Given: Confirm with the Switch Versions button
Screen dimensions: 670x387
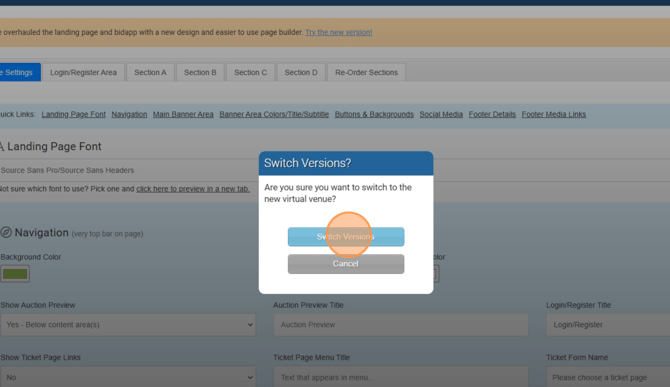Looking at the screenshot, I should pos(346,237).
